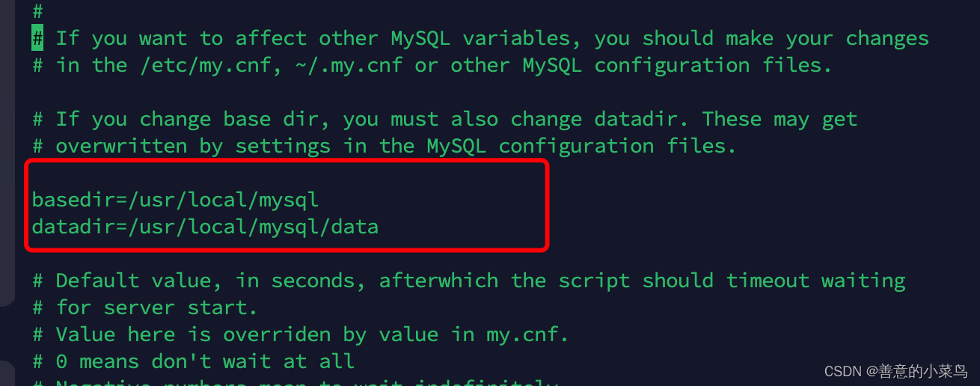Viewport: 980px width, 386px height.
Task: Click the word 'data' ending the datadir path
Action: click(355, 226)
